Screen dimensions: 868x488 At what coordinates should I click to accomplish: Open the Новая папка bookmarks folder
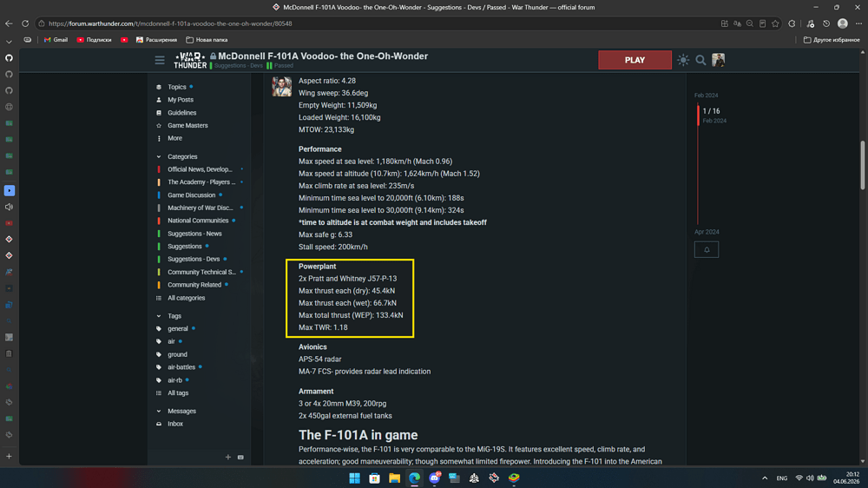click(207, 40)
